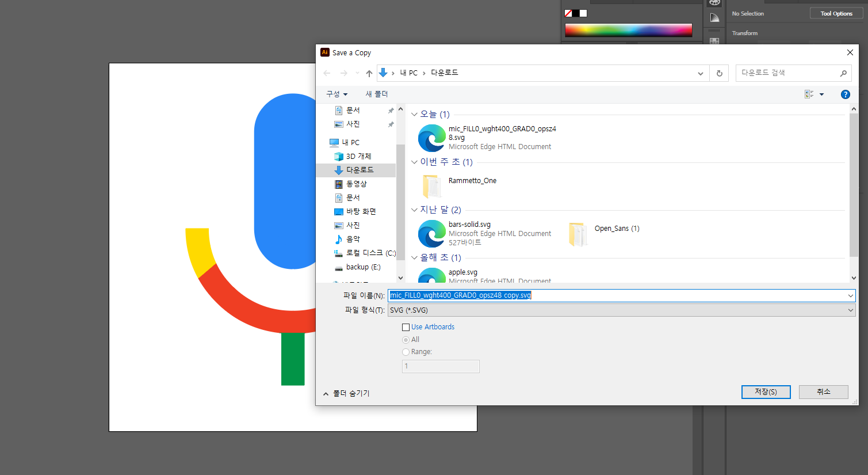Open the help icon
Image resolution: width=868 pixels, height=475 pixels.
point(845,94)
